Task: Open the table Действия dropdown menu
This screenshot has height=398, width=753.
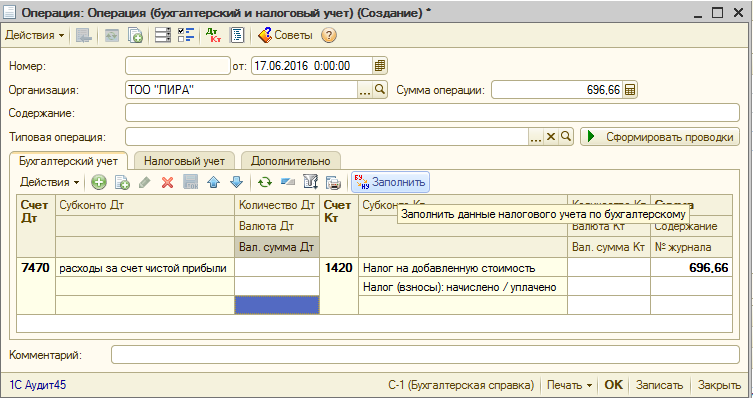Action: (x=49, y=182)
